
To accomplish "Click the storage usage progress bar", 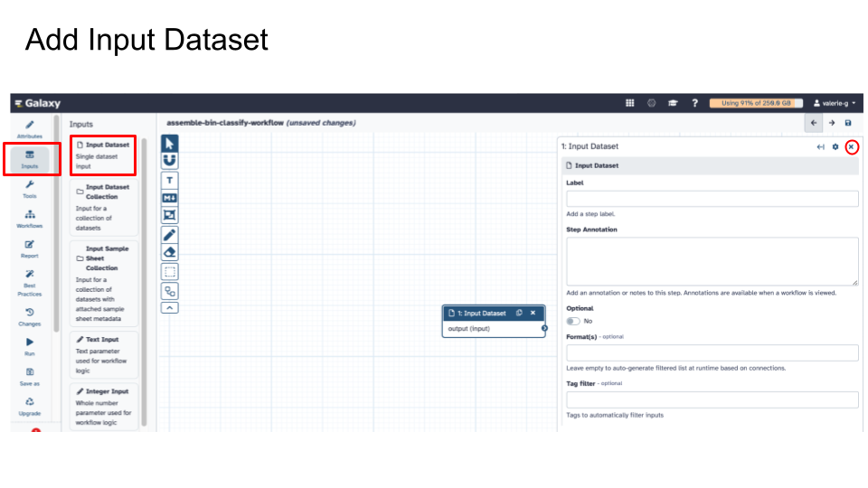I will (x=756, y=103).
